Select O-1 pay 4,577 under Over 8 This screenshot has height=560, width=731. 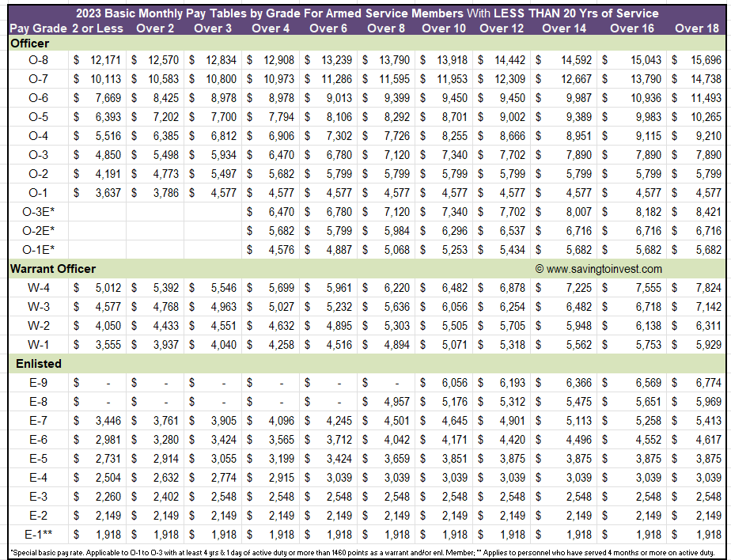tap(397, 193)
